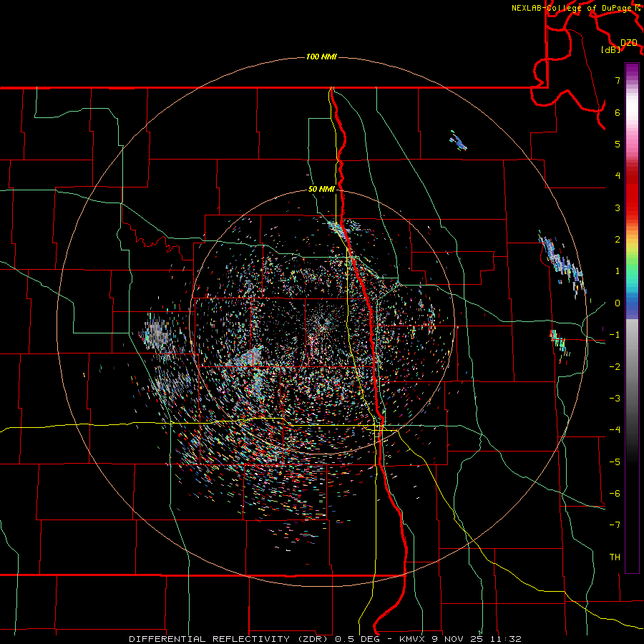644x644 pixels.
Task: Select the -4 dB scale label
Action: [x=615, y=430]
